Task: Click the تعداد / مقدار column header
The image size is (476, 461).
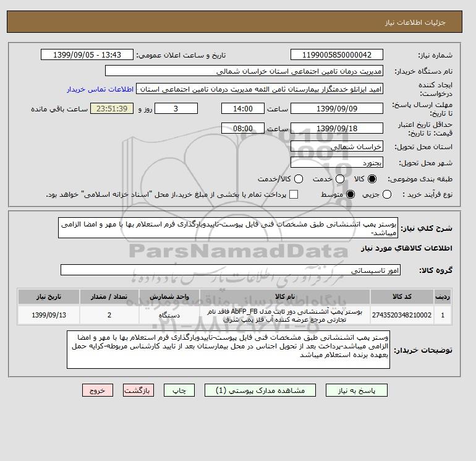Action: 109,296
